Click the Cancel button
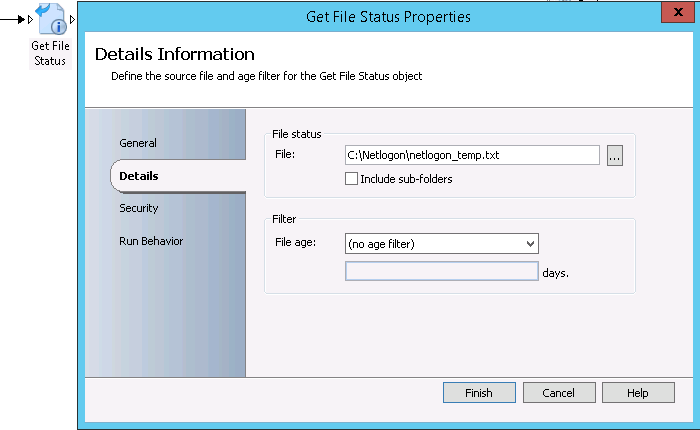 tap(558, 392)
